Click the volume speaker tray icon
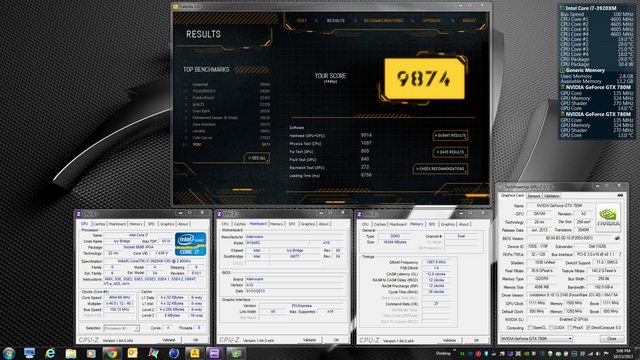The width and height of the screenshot is (640, 360). coord(598,354)
